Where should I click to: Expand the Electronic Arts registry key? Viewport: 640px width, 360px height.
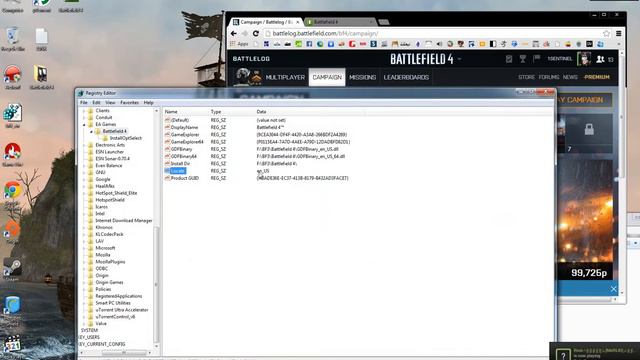coord(84,145)
